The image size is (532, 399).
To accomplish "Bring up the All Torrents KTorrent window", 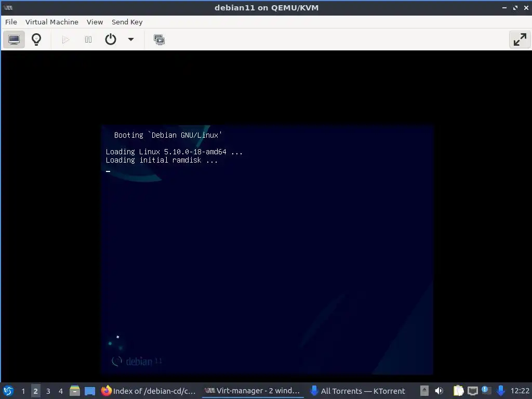I will tap(358, 391).
